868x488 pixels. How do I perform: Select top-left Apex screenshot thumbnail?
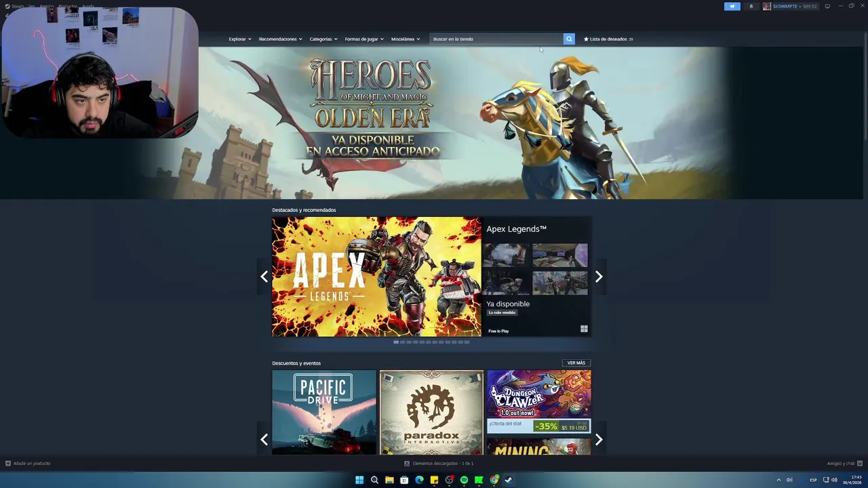point(506,255)
